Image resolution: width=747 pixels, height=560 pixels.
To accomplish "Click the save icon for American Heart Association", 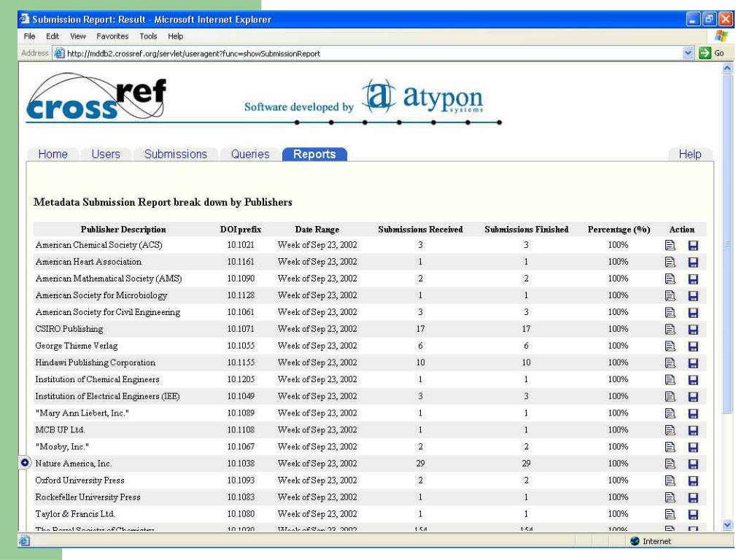I will (693, 262).
